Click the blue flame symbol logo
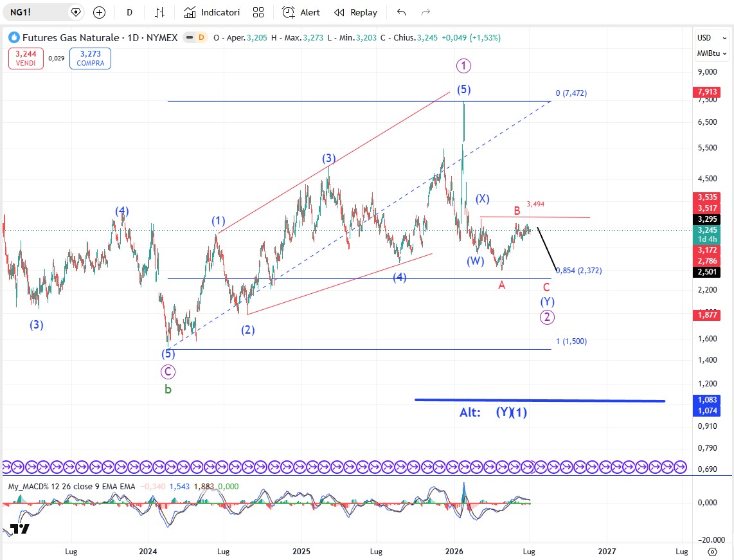The height and width of the screenshot is (560, 734). coord(14,37)
